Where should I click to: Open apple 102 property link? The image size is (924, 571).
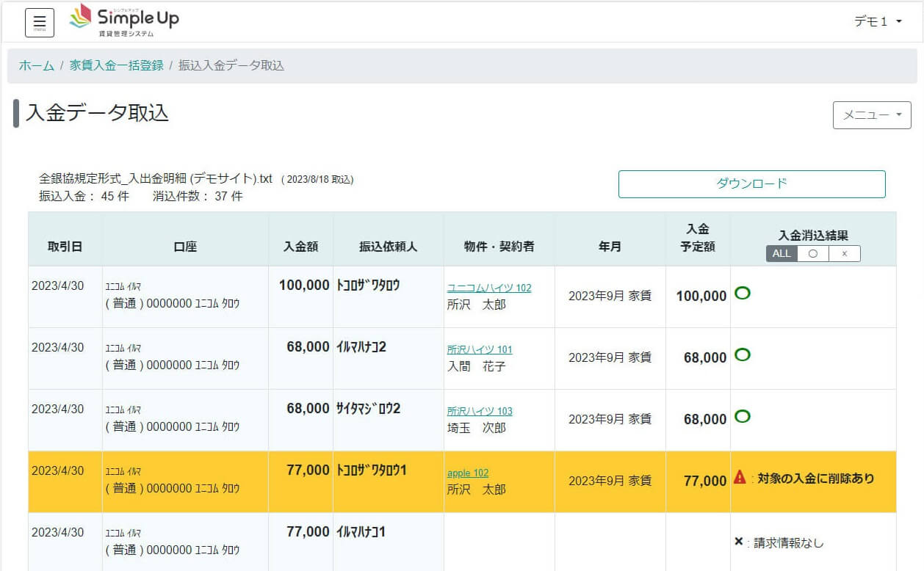point(468,473)
